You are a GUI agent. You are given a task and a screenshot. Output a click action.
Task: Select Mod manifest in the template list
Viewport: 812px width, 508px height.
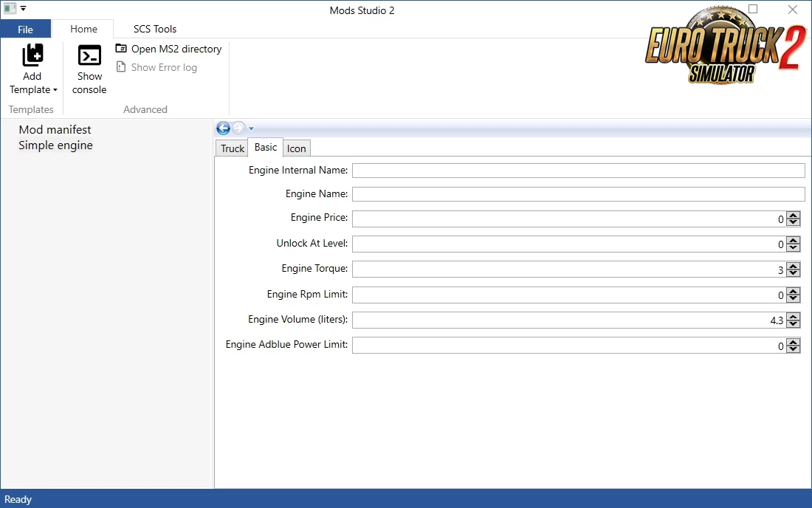point(55,129)
